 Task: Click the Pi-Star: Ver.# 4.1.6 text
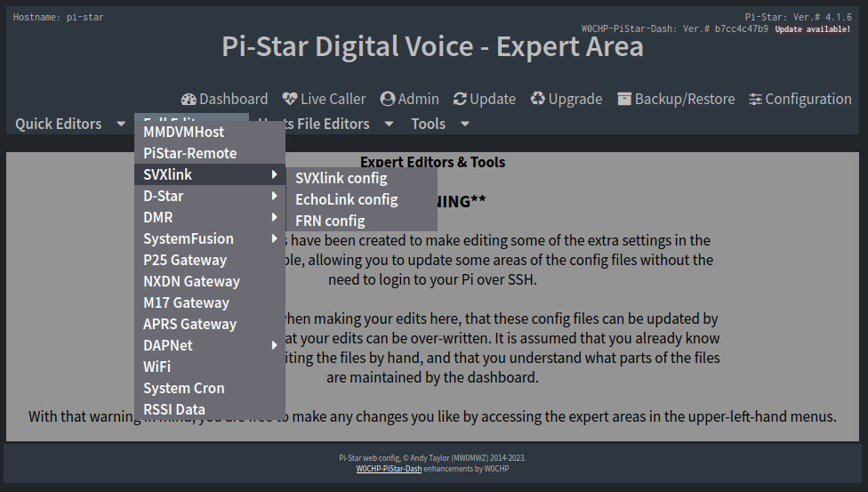coord(799,17)
